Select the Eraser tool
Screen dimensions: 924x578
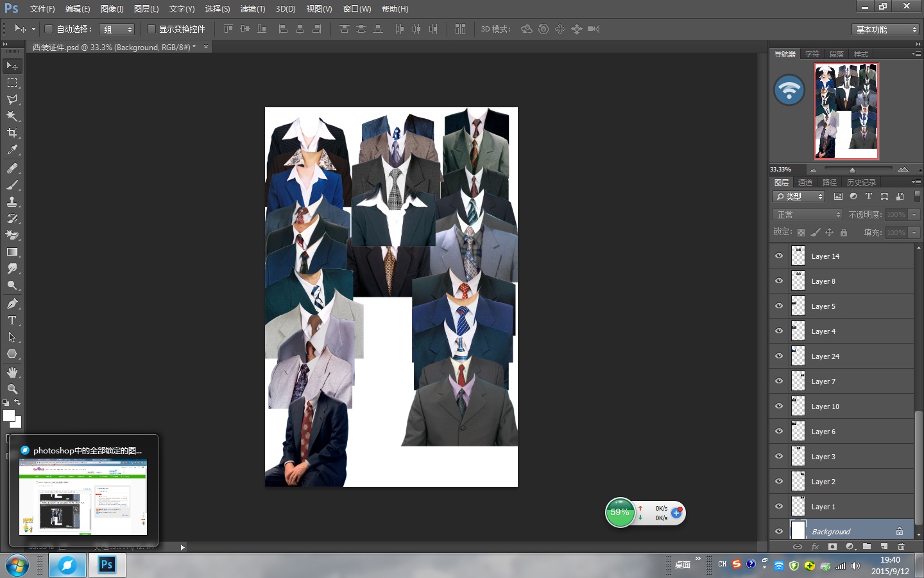[12, 235]
